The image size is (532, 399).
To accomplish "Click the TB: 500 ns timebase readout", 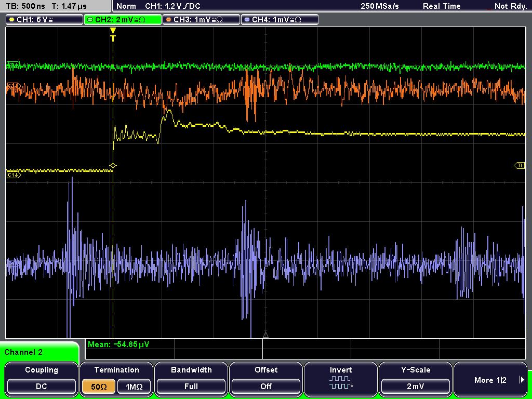I will coord(25,6).
